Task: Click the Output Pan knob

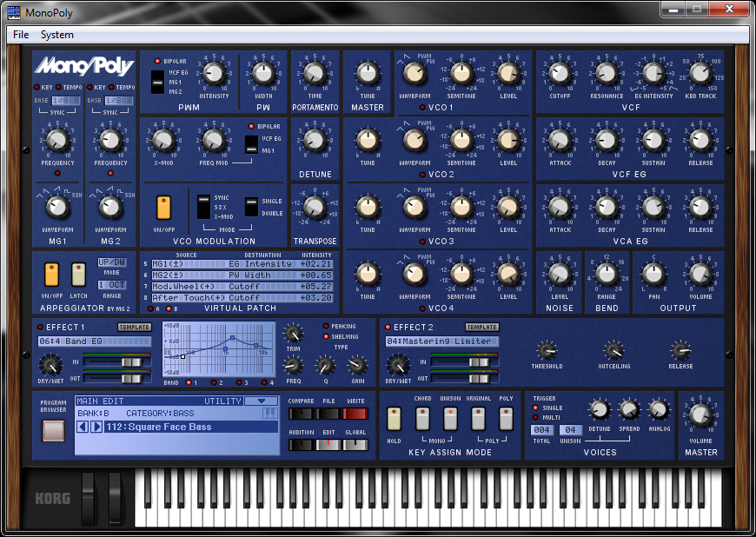Action: point(653,275)
